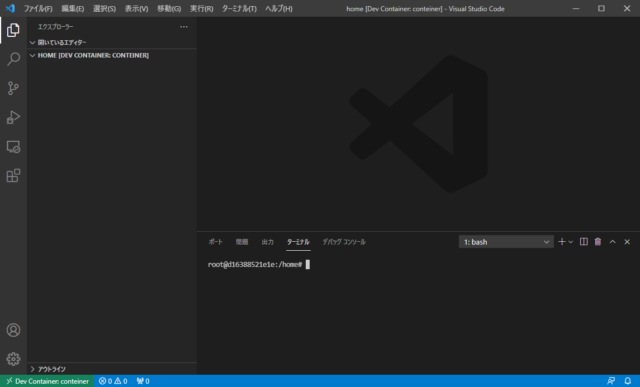Open the Accounts icon in activity bar
This screenshot has width=640, height=387.
13,330
